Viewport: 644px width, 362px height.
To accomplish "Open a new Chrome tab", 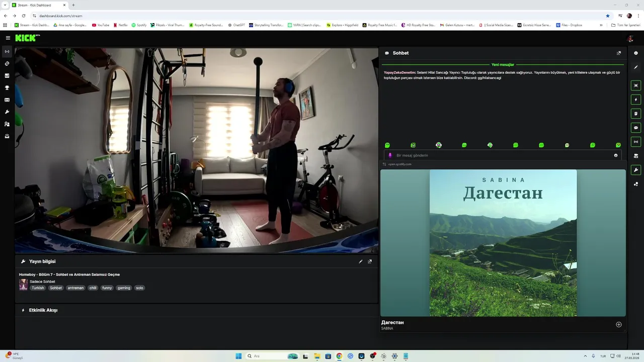I will (x=73, y=5).
